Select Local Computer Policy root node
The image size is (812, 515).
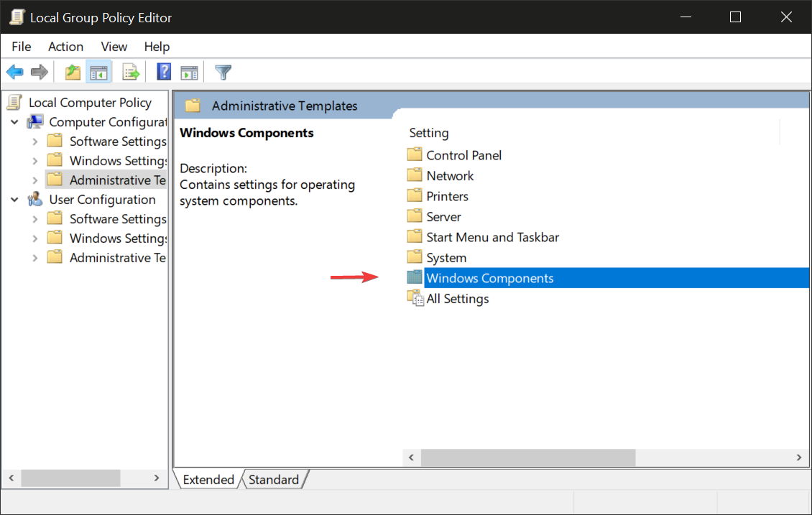[x=90, y=103]
